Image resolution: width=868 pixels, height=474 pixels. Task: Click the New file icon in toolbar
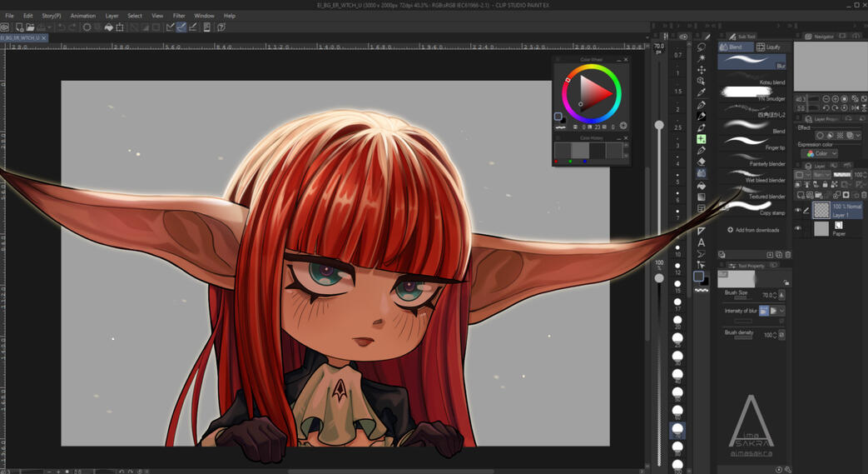point(19,27)
